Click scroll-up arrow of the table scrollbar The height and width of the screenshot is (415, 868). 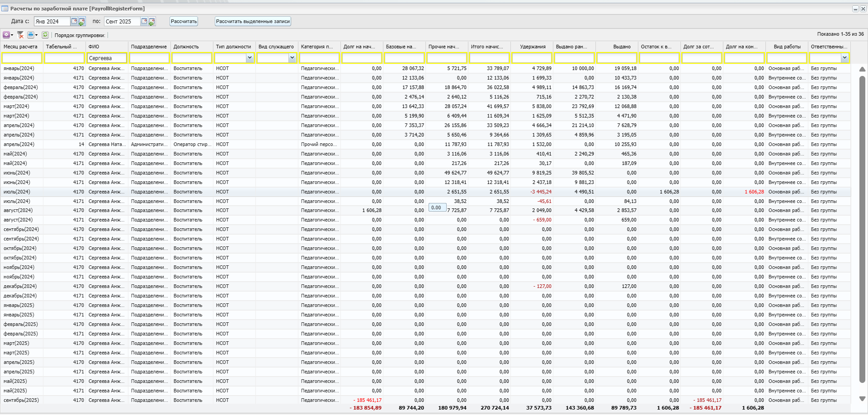862,69
